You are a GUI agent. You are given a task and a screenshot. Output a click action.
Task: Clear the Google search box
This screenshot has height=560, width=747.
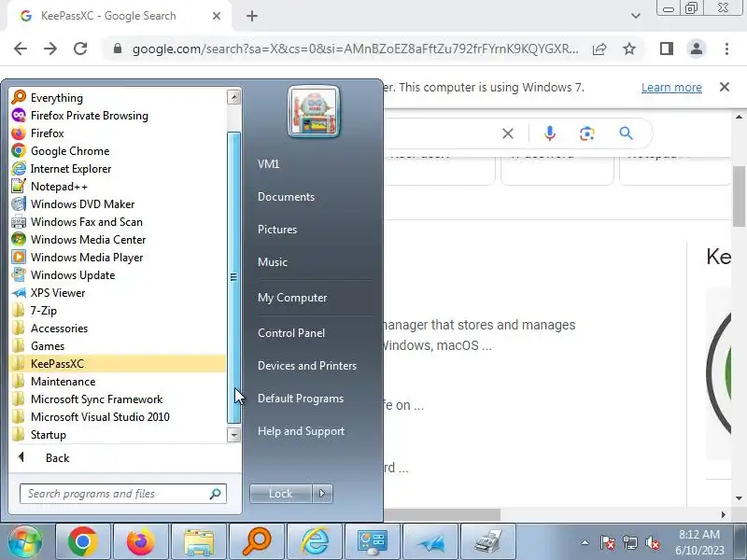[508, 133]
